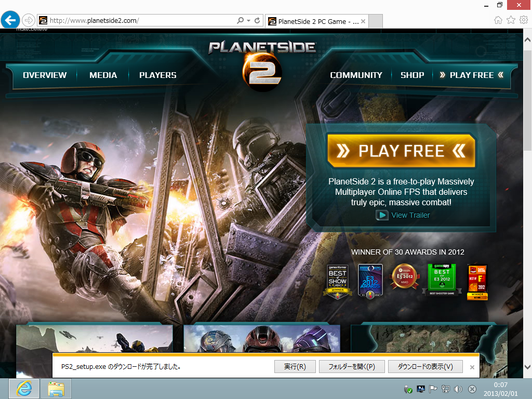Click 実行(R) to run PS2_setup.exe
532x399 pixels.
click(295, 366)
